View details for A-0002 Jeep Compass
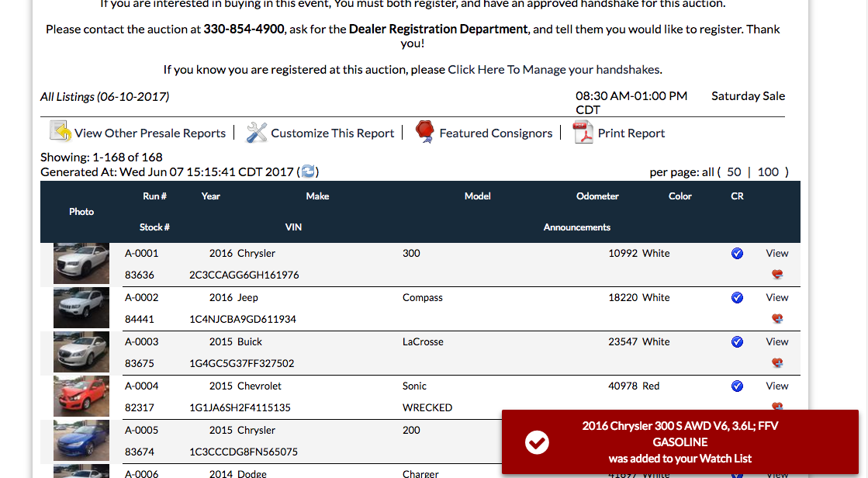Viewport: 868px width, 478px height. click(777, 297)
